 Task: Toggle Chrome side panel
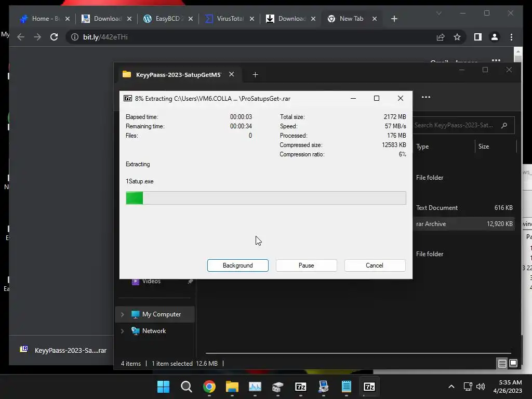[478, 37]
